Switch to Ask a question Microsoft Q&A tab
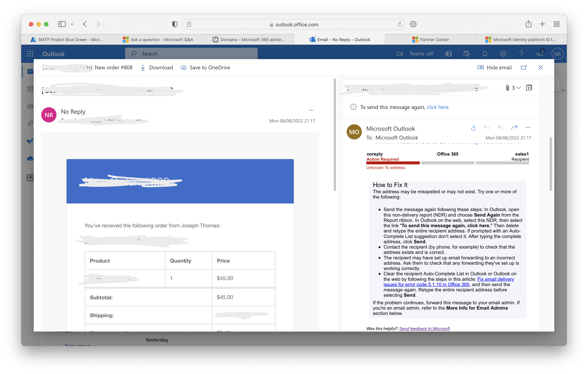The height and width of the screenshot is (374, 588). pyautogui.click(x=158, y=40)
